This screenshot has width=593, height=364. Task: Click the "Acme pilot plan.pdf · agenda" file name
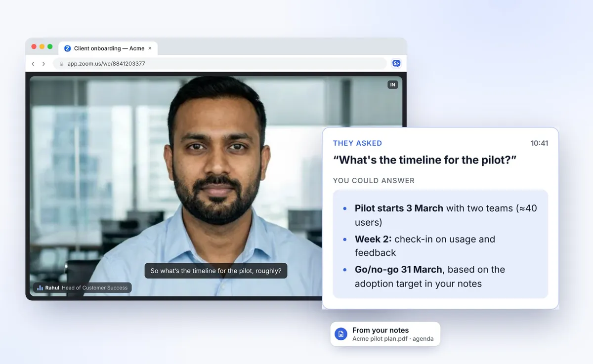point(393,339)
